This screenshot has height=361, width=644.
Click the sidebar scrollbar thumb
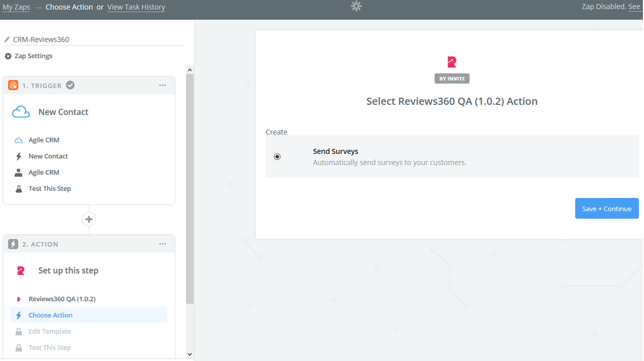190,189
